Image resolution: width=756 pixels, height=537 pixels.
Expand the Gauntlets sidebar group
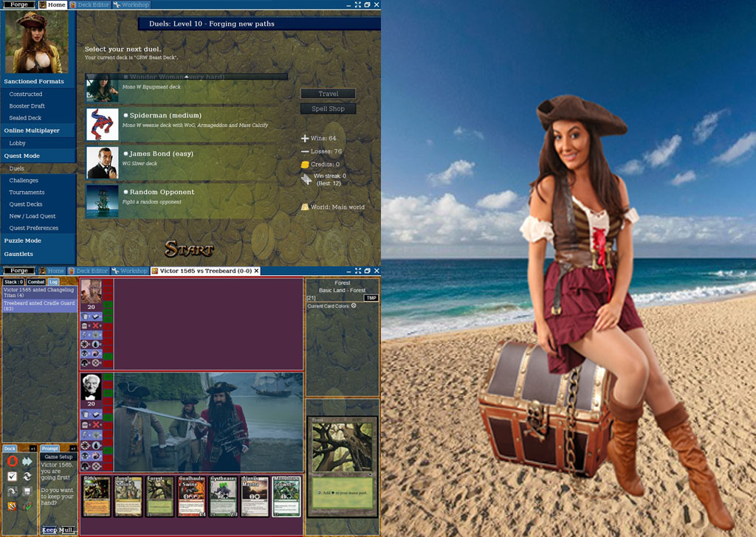coord(38,254)
